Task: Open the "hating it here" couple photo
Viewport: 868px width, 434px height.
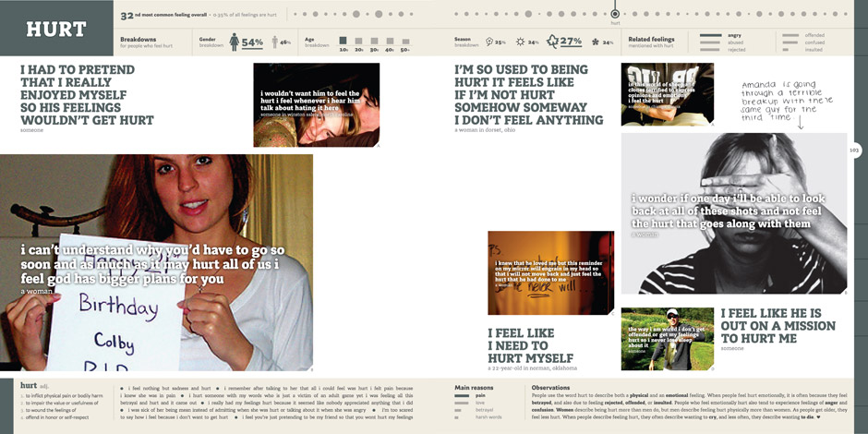Action: tap(317, 104)
